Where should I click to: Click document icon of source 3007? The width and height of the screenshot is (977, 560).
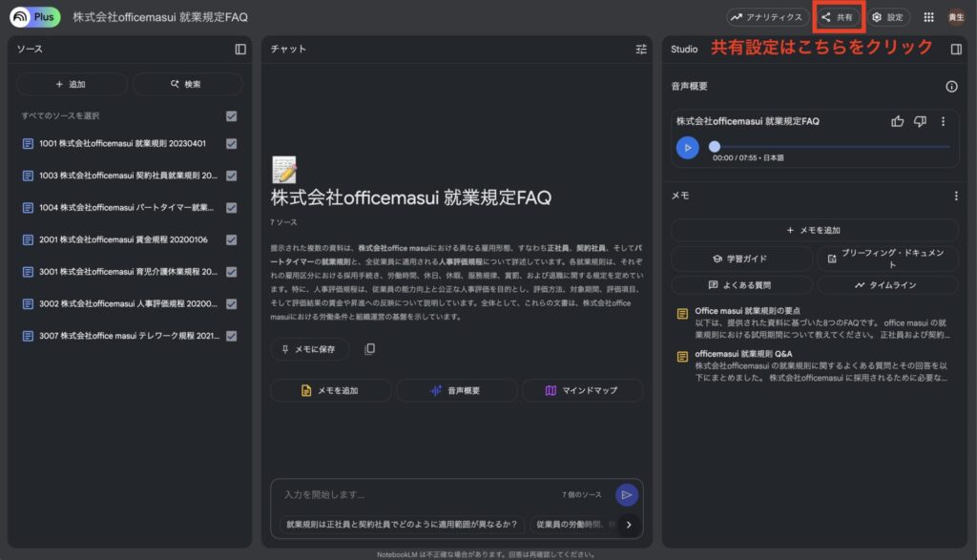click(28, 336)
